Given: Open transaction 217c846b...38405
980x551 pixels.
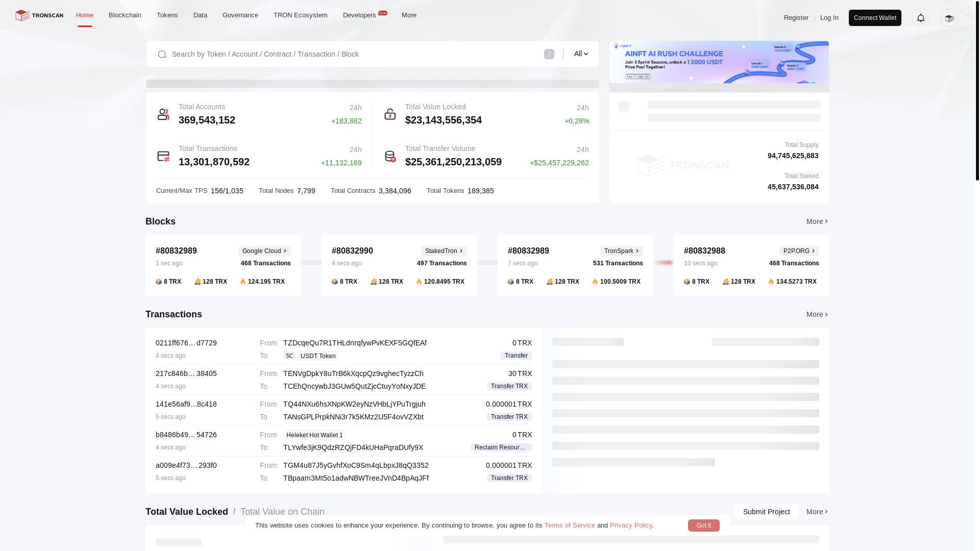Looking at the screenshot, I should click(186, 373).
